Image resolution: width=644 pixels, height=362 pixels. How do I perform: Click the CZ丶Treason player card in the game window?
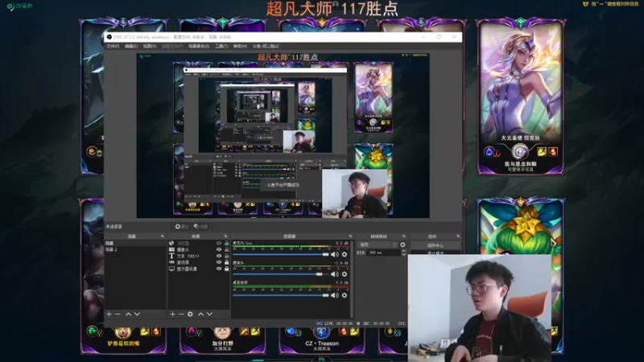[321, 339]
